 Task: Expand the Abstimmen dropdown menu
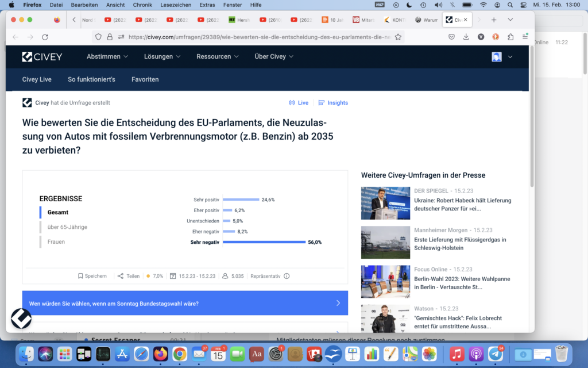107,56
